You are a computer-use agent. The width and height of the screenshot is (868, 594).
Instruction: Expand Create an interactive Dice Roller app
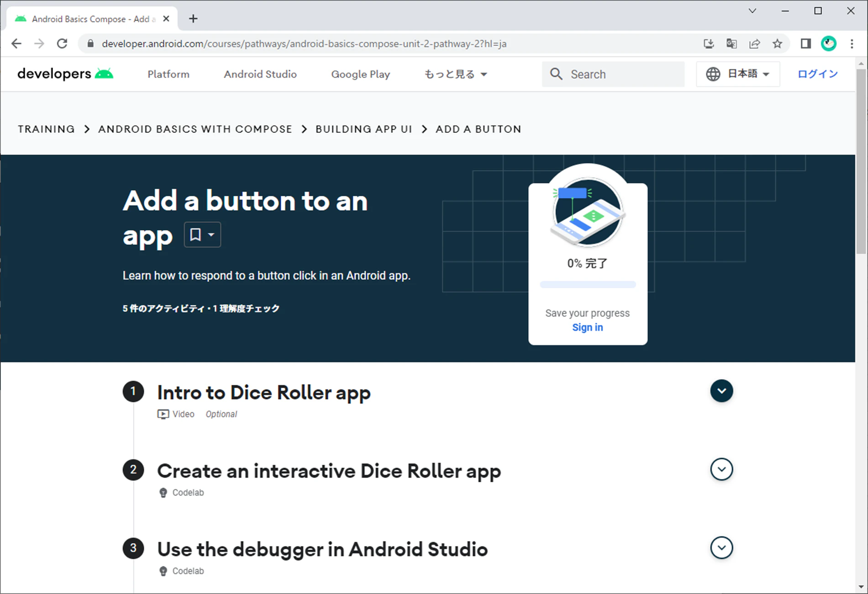coord(721,469)
